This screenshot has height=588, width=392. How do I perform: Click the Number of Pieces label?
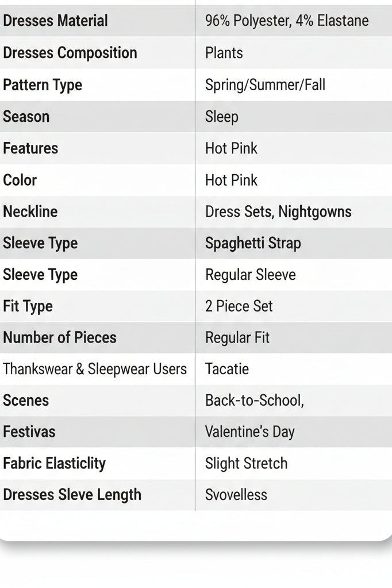click(x=60, y=338)
